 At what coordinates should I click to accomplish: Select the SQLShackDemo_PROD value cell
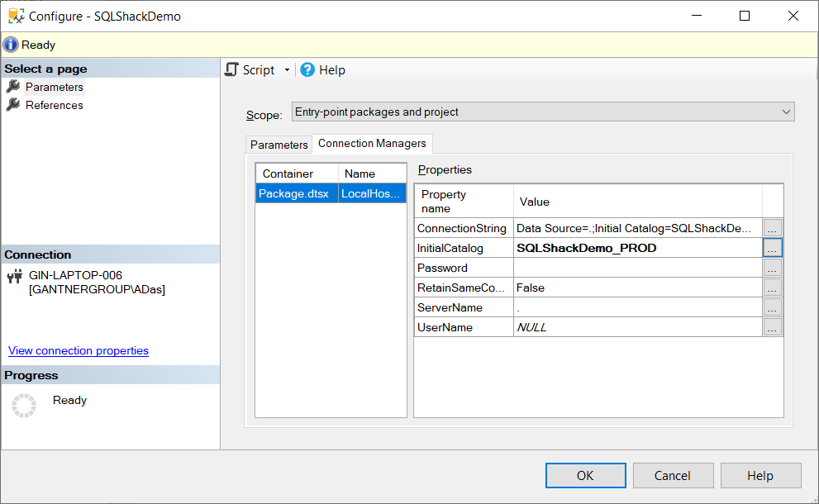pos(638,248)
